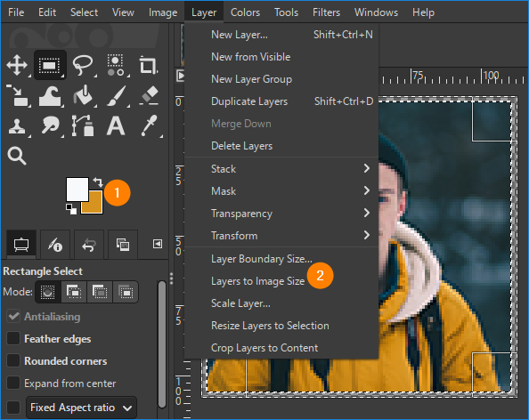The width and height of the screenshot is (529, 420).
Task: Open the Images tab
Action: point(123,245)
